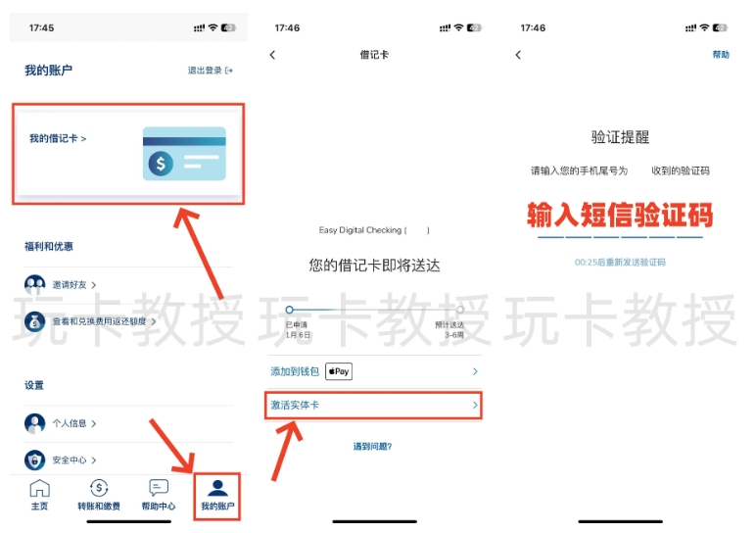The height and width of the screenshot is (533, 756).
Task: Tap the debit card illustration
Action: pos(184,154)
